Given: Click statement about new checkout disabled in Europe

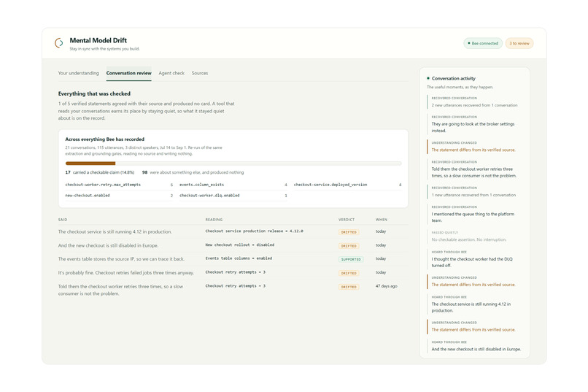Looking at the screenshot, I should (x=108, y=245).
